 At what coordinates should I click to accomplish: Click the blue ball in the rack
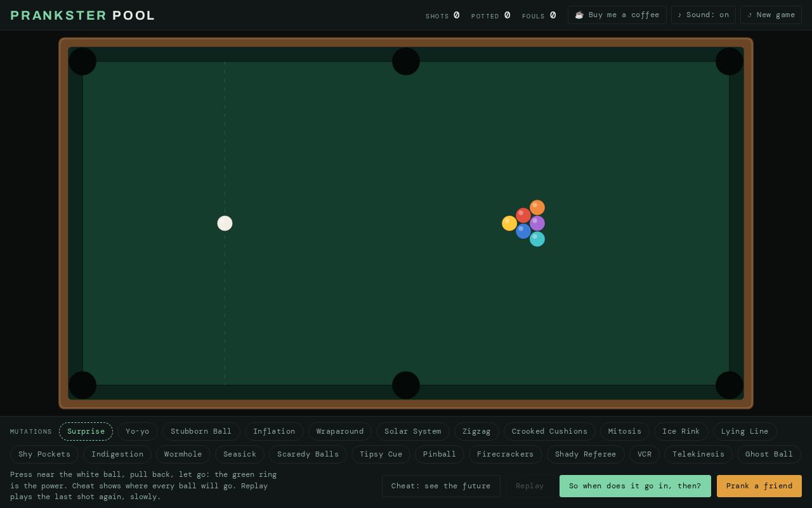[x=523, y=231]
